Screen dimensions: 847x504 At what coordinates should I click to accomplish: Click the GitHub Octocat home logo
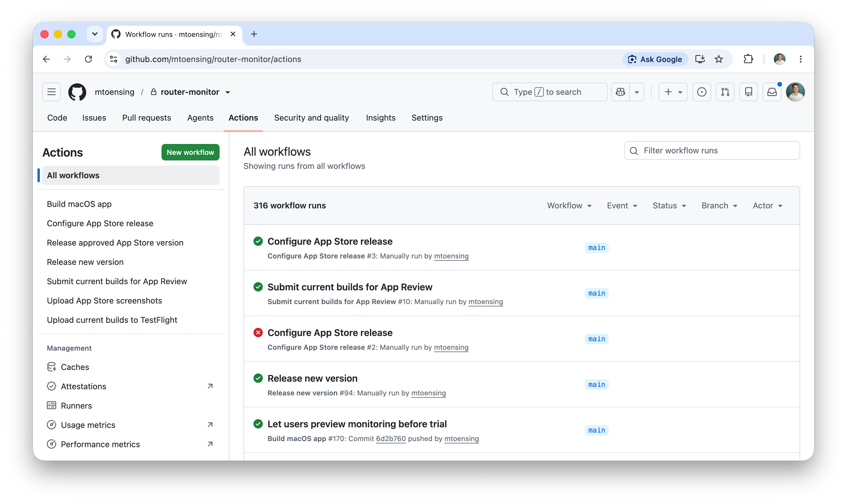pos(77,92)
